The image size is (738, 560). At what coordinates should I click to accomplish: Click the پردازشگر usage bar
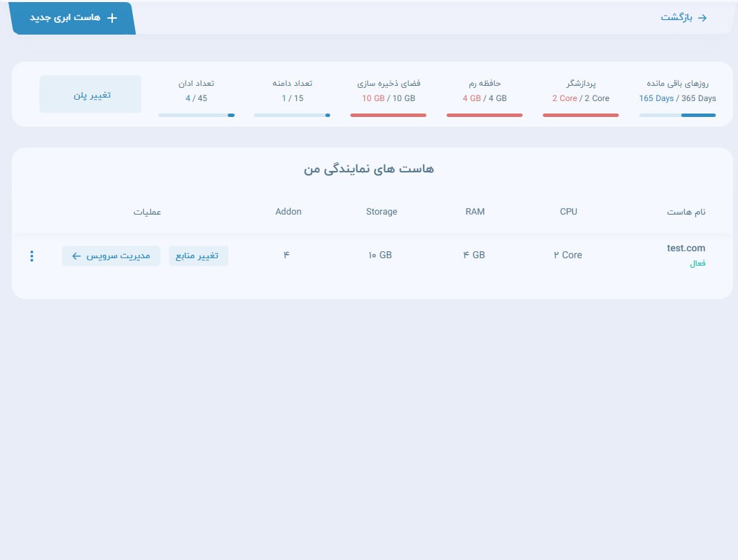tap(580, 115)
